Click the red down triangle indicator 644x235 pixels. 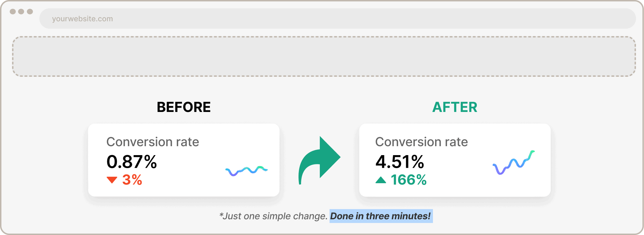pyautogui.click(x=112, y=180)
